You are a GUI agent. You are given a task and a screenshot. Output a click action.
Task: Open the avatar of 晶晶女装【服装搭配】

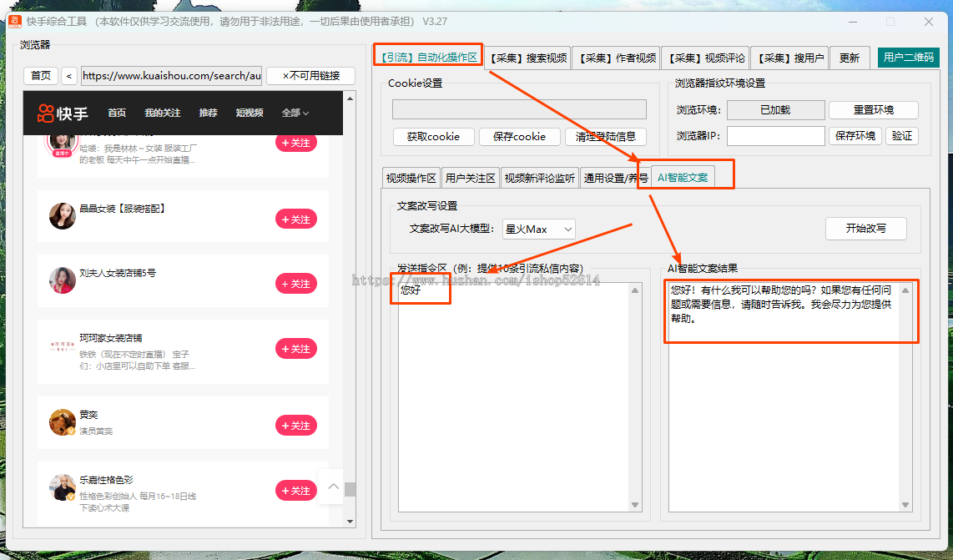tap(62, 216)
